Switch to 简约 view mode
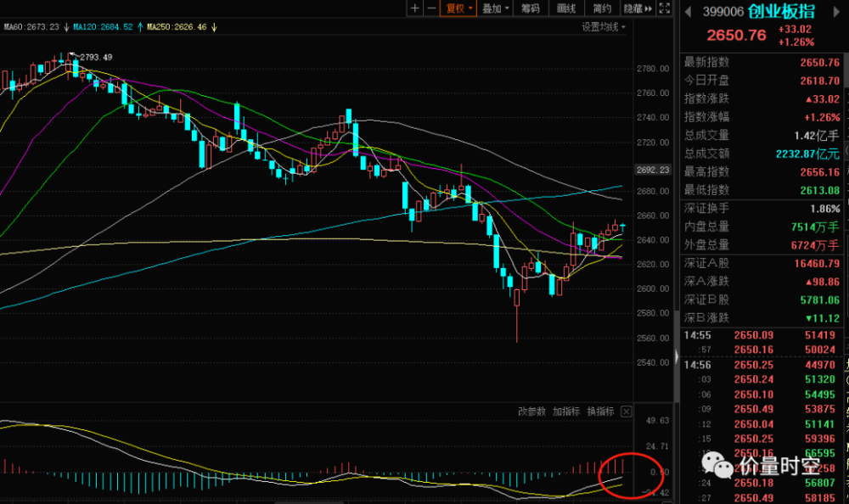The width and height of the screenshot is (849, 504). (602, 8)
